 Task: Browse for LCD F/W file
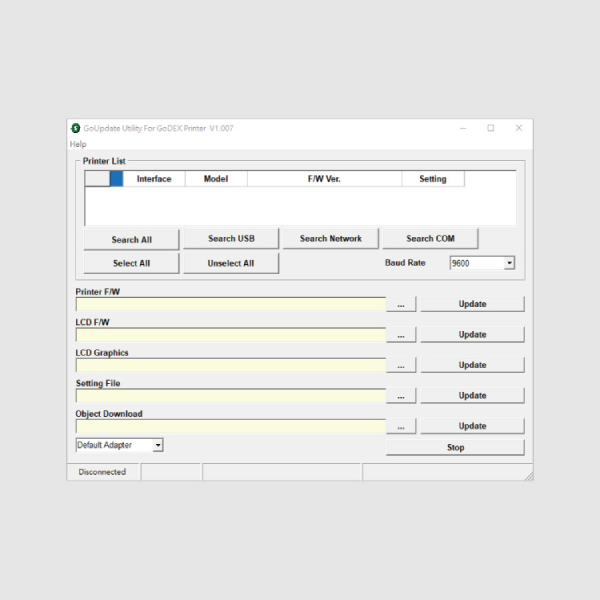tap(401, 335)
